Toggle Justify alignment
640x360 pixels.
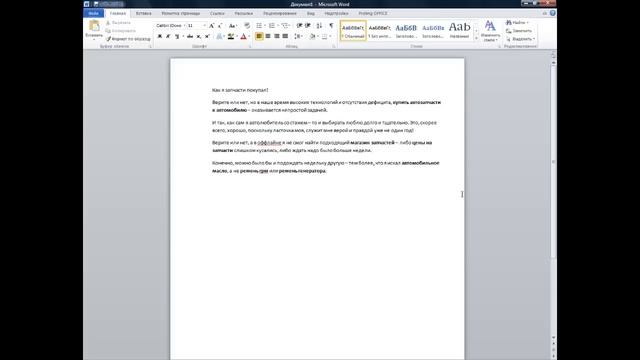(x=285, y=36)
